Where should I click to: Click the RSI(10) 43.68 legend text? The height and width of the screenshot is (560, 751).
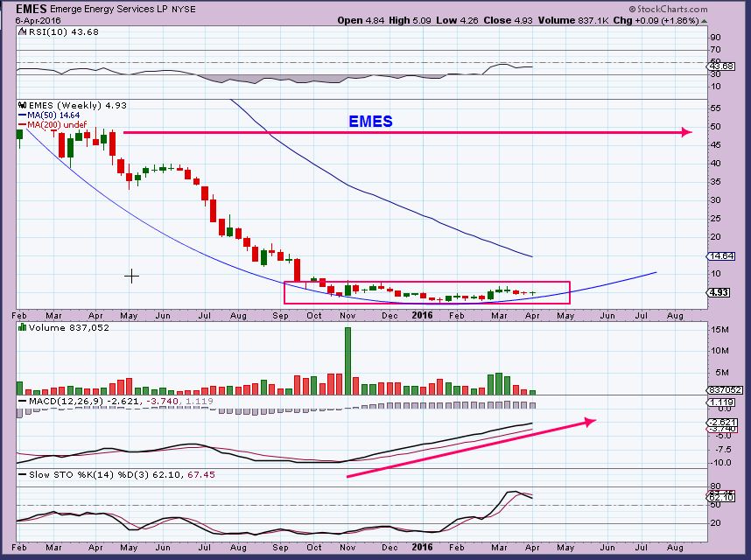pos(64,32)
